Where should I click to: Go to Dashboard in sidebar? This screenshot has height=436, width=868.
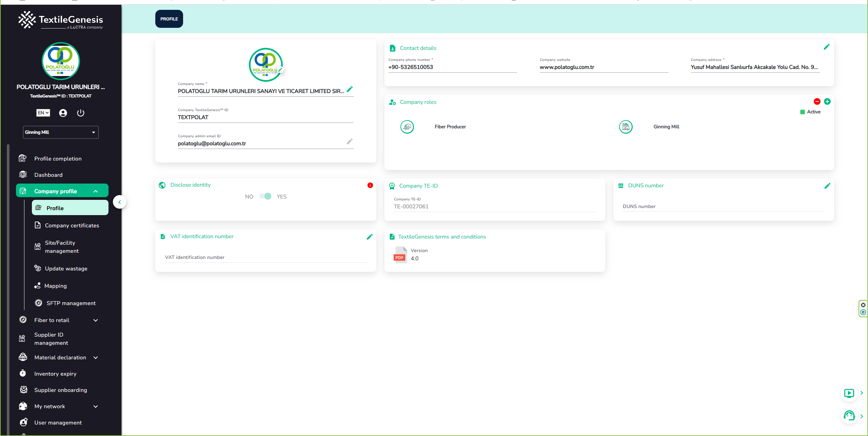[48, 175]
